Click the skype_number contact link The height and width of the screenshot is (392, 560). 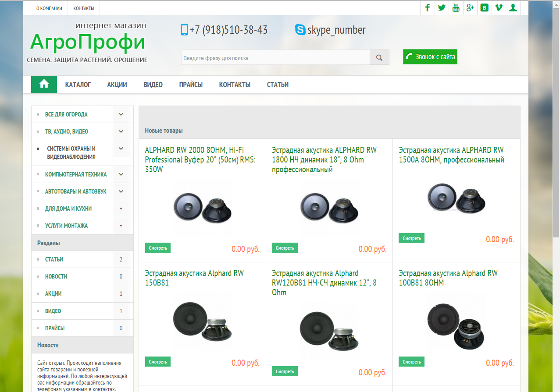coord(336,30)
